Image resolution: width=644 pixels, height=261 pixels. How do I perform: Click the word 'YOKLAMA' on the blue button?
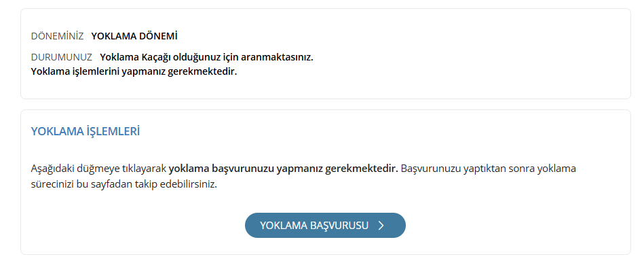[284, 225]
